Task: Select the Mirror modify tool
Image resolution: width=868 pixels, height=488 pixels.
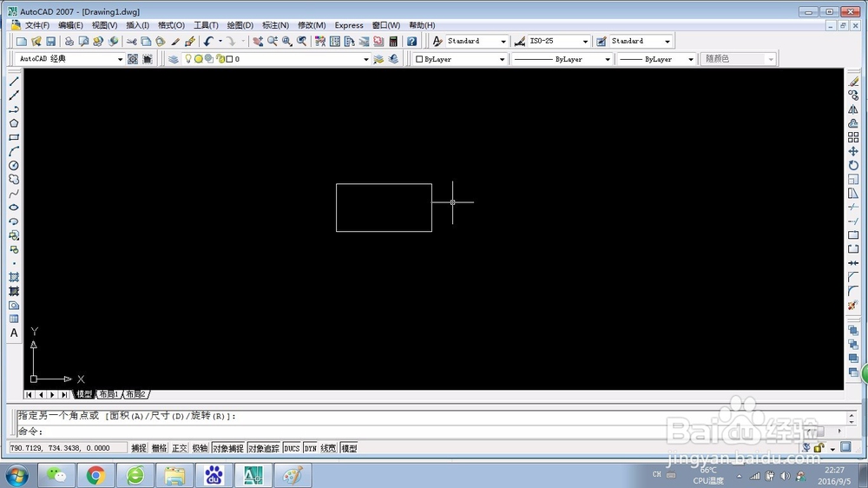Action: [x=853, y=109]
